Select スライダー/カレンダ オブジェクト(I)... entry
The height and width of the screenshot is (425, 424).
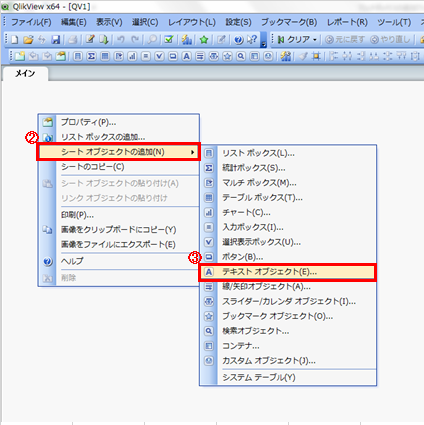tap(288, 301)
